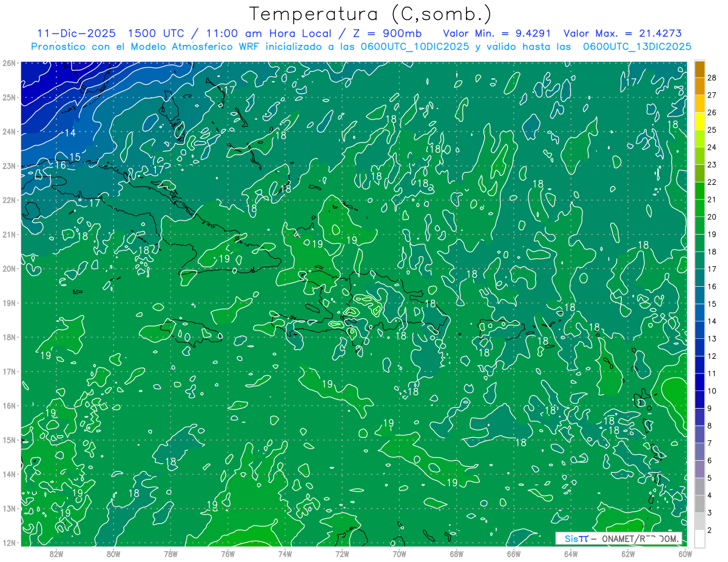Click the "80W" longitude axis label
The height and width of the screenshot is (562, 728).
(113, 554)
